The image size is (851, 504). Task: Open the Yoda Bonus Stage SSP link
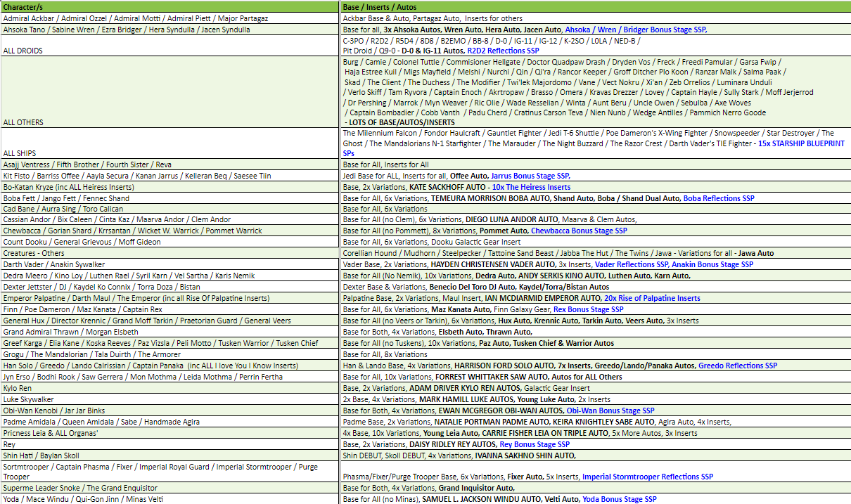coord(620,499)
